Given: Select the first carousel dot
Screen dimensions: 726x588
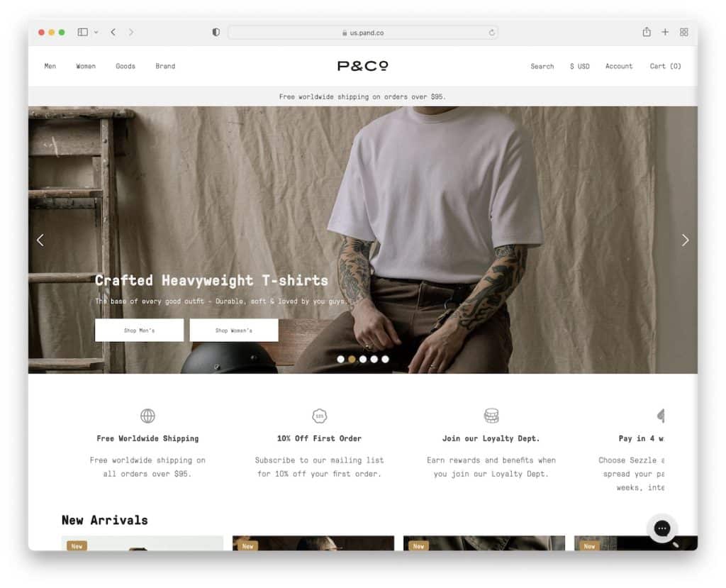Looking at the screenshot, I should [341, 359].
